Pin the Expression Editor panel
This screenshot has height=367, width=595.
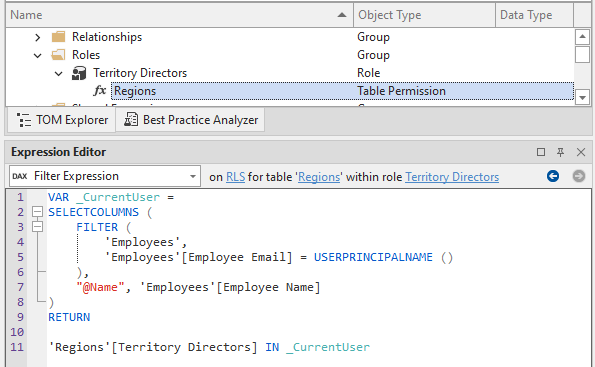pyautogui.click(x=560, y=152)
